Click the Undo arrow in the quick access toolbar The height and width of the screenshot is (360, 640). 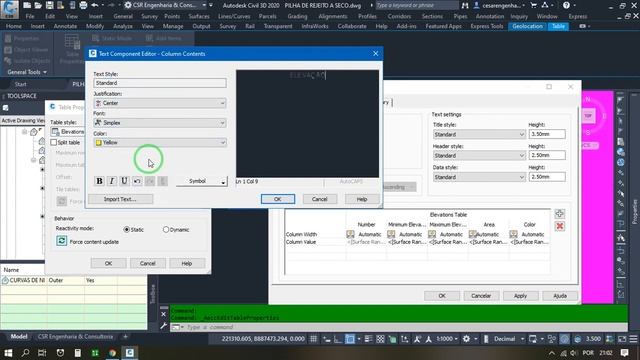click(95, 5)
